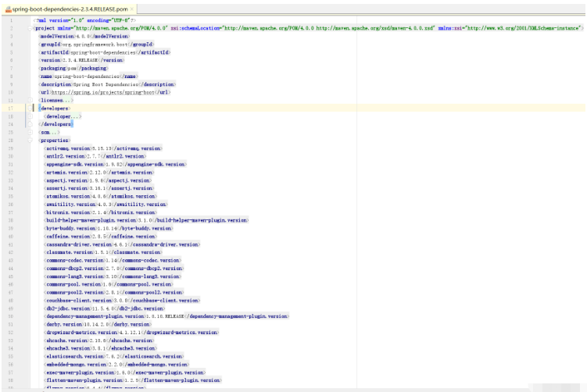Click the awaitility.version property line
The width and height of the screenshot is (587, 392).
point(106,205)
